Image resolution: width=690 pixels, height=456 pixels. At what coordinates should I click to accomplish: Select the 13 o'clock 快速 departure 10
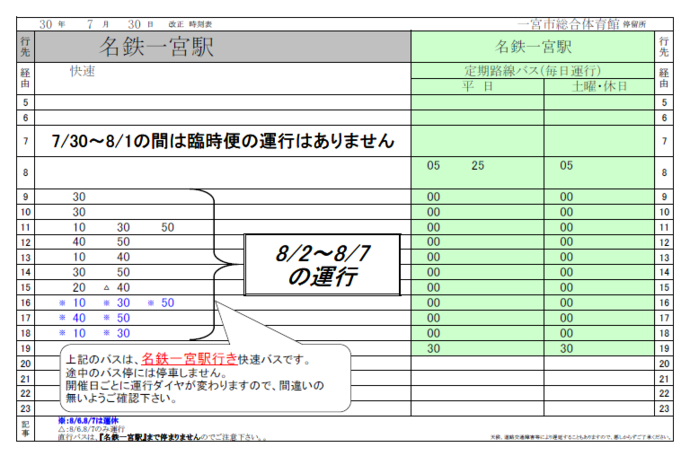coord(79,257)
